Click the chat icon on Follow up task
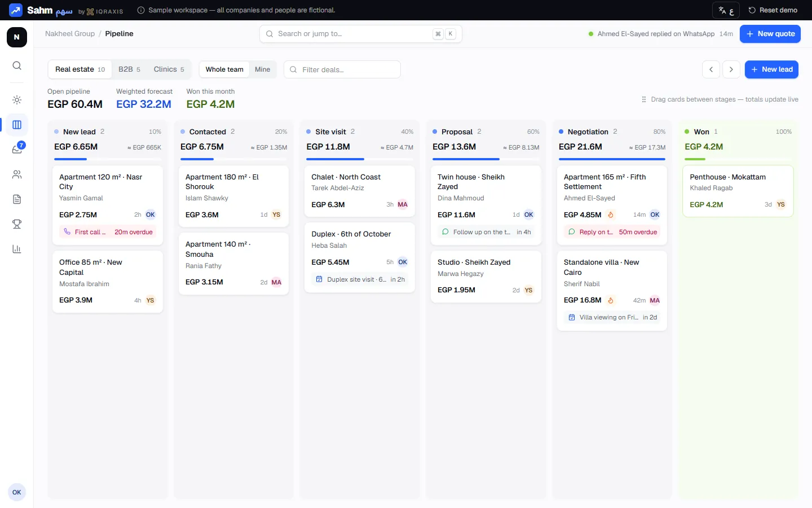812x508 pixels. (445, 232)
